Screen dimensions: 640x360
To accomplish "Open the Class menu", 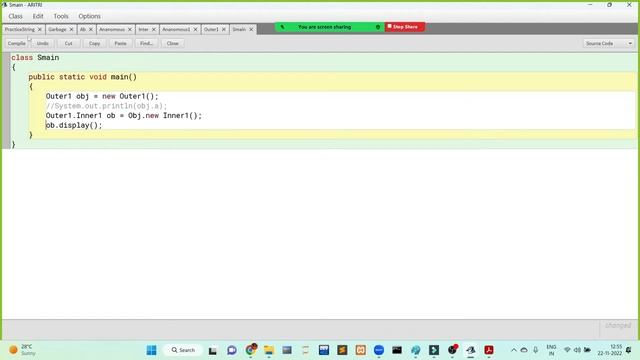I will click(x=16, y=16).
